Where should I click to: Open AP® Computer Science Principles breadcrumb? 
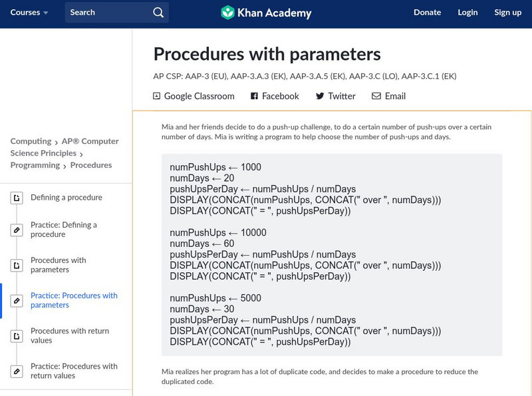(x=65, y=147)
